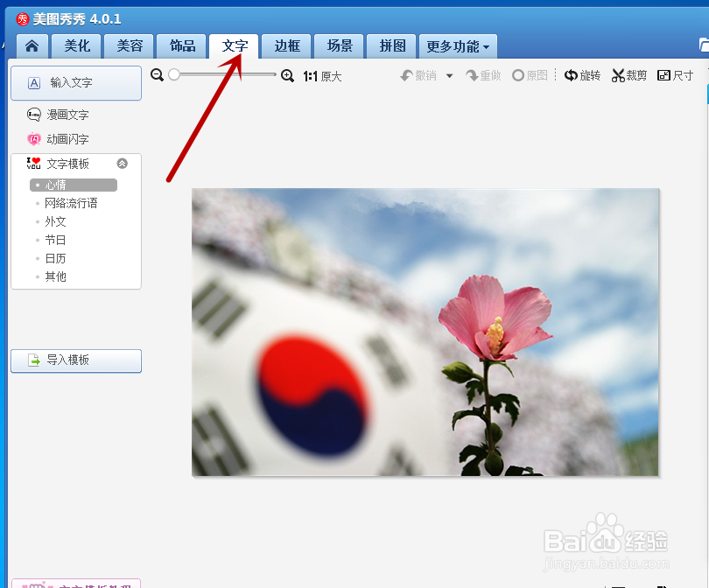Select 网络流行语 template category
Image resolution: width=709 pixels, height=588 pixels.
pos(71,203)
